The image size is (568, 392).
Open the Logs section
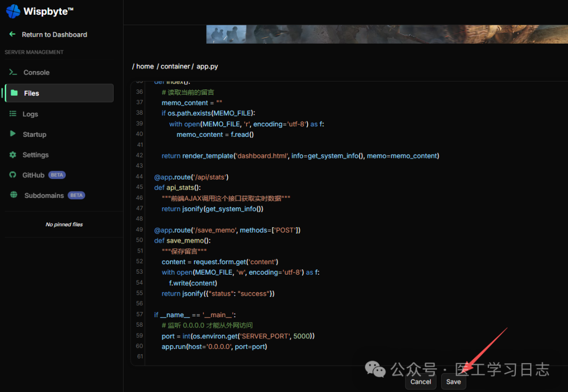point(30,114)
